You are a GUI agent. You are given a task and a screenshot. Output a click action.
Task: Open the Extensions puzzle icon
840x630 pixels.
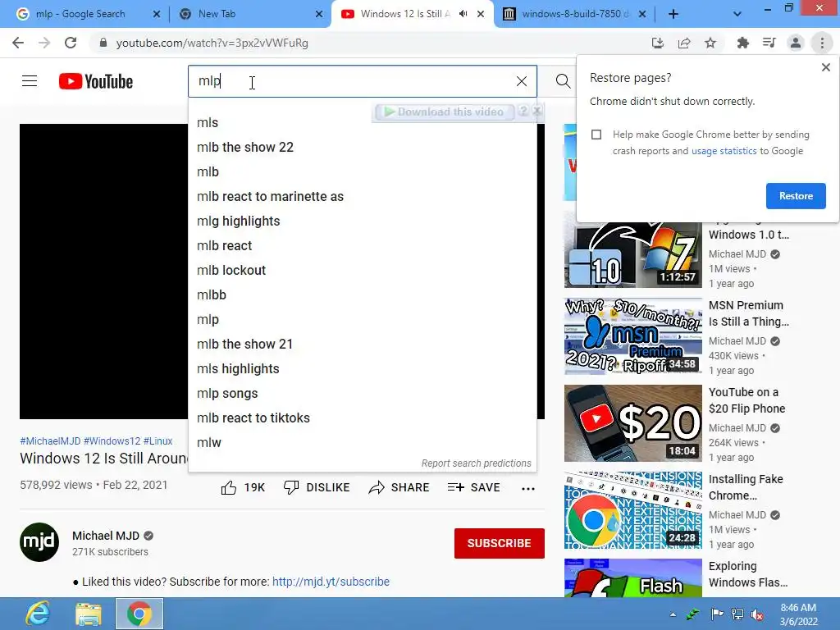tap(742, 43)
